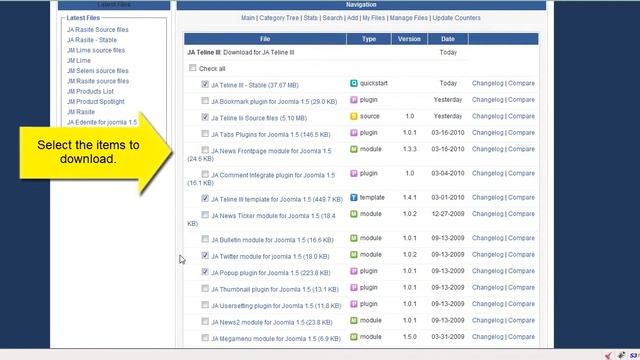Click the Date column header

click(x=448, y=39)
